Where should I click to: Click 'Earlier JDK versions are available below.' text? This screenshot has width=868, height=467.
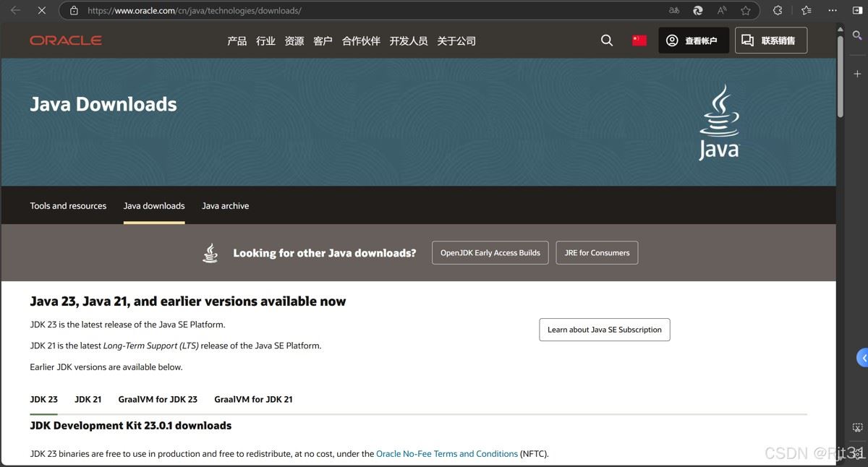pos(106,367)
